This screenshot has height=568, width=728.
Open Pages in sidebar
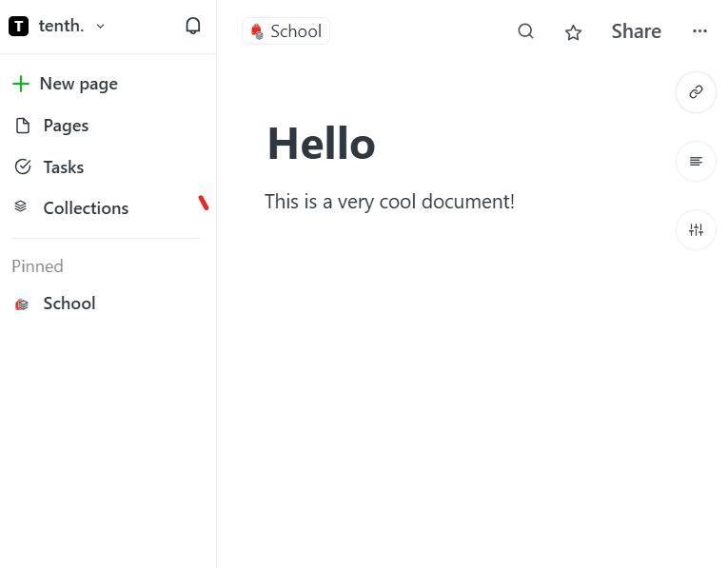coord(51,126)
